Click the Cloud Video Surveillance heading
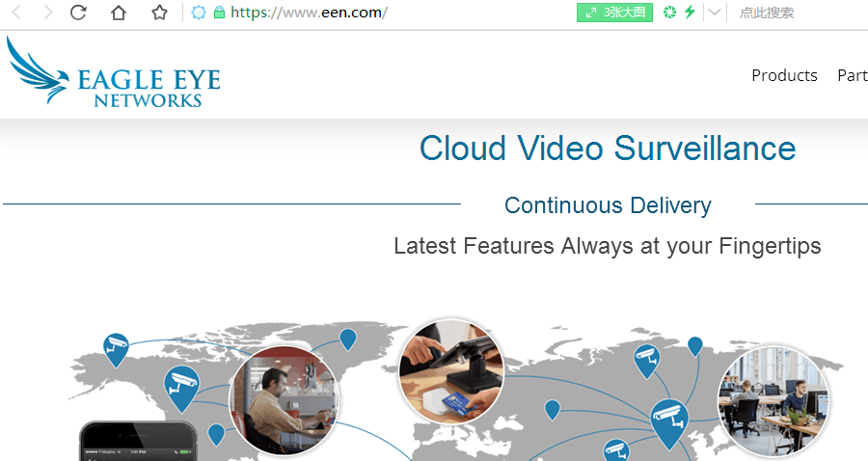868x461 pixels. coord(608,149)
